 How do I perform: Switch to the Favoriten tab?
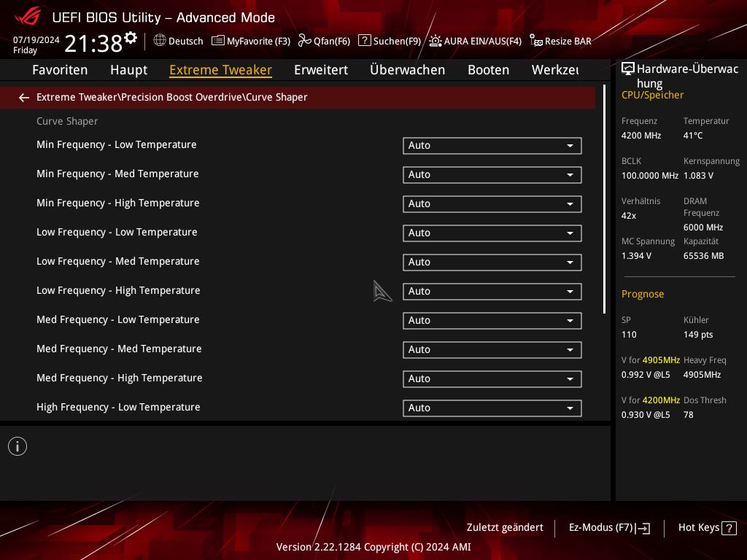click(60, 70)
